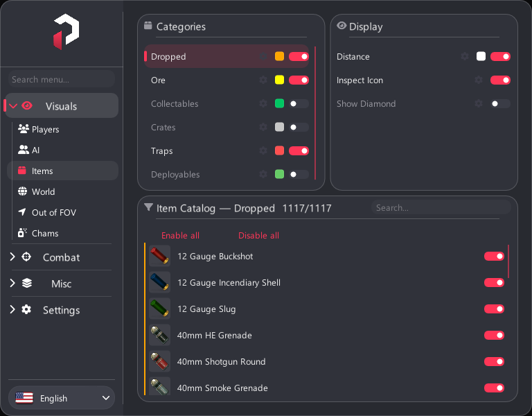
Task: Click the Misc layers icon
Action: [27, 283]
